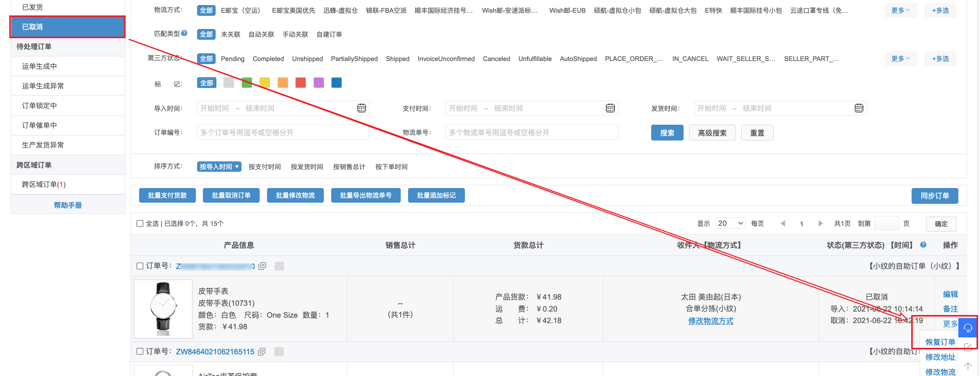This screenshot has height=376, width=980.
Task: Select the green tag swatch in 标记 row
Action: pos(247,82)
